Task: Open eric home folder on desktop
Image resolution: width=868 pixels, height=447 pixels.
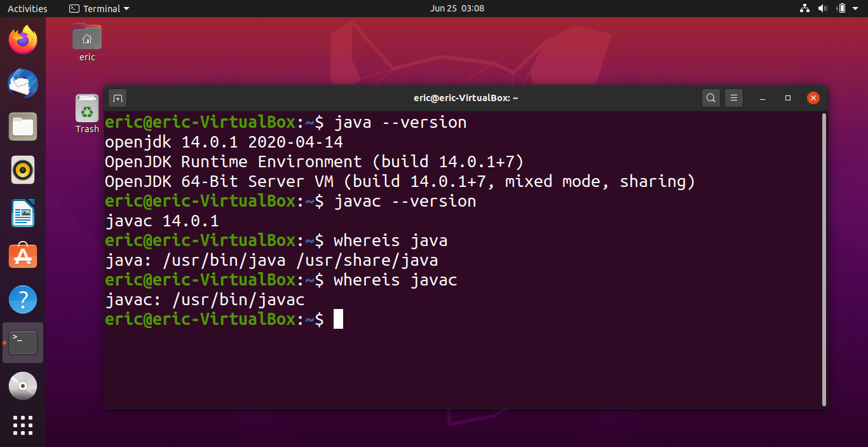Action: point(87,42)
